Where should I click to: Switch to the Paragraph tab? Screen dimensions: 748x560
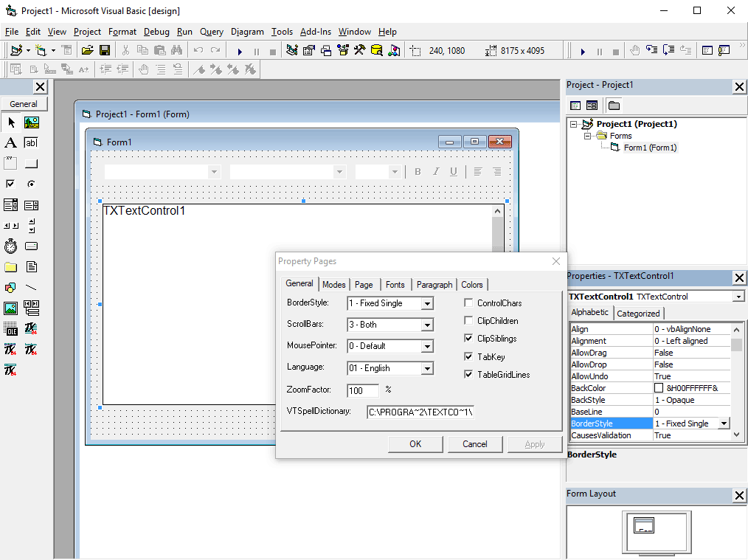[434, 284]
